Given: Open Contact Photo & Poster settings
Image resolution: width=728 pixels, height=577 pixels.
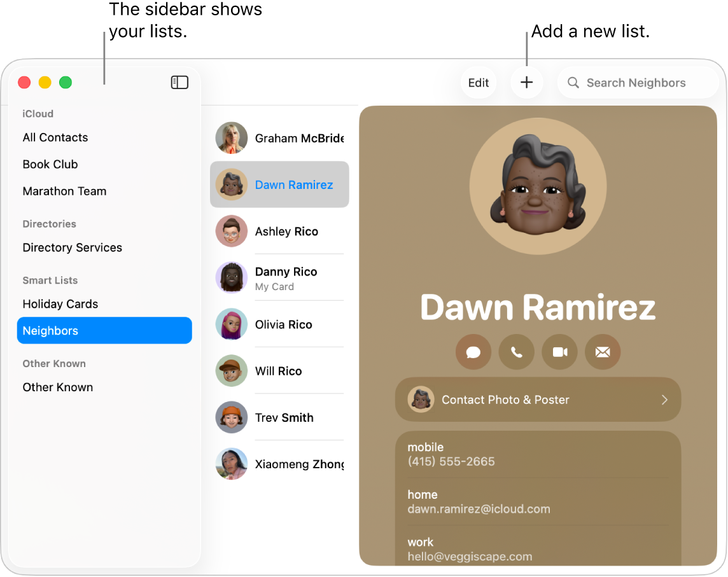Looking at the screenshot, I should point(538,400).
